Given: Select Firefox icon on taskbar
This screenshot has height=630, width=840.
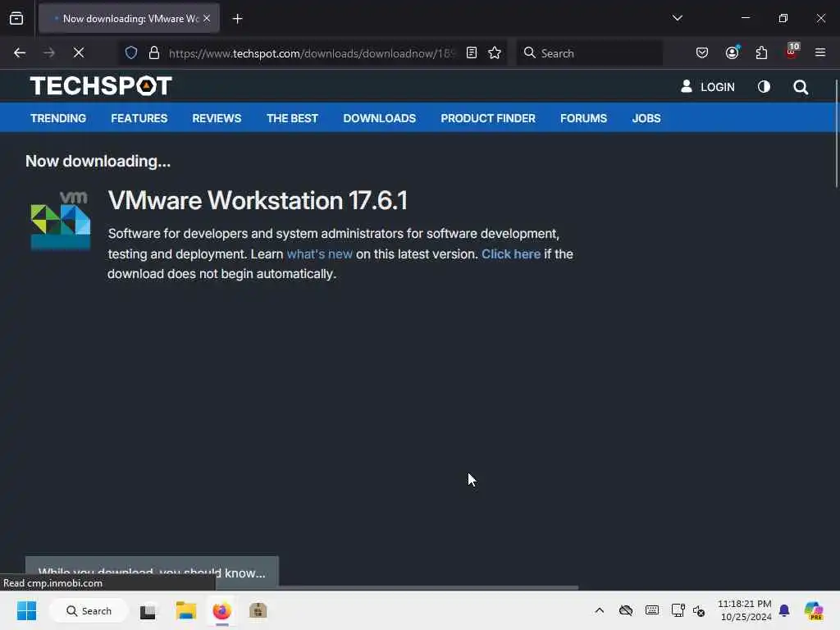Looking at the screenshot, I should point(221,610).
